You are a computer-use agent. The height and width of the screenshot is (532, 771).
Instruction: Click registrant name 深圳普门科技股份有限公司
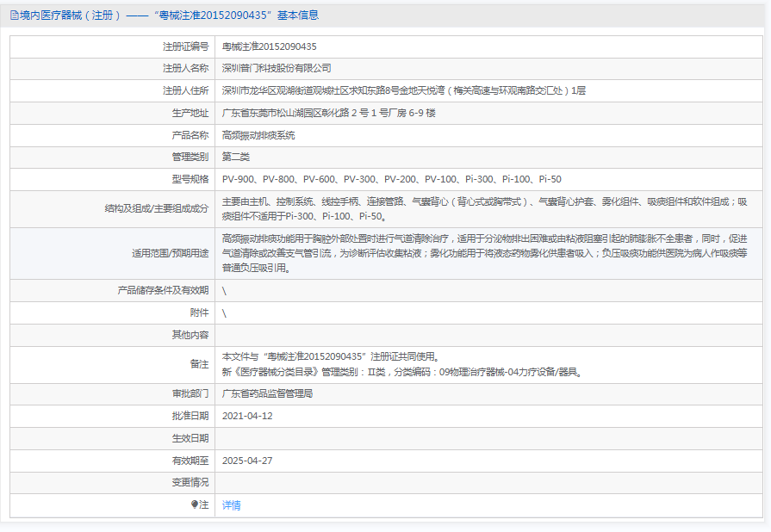point(276,68)
